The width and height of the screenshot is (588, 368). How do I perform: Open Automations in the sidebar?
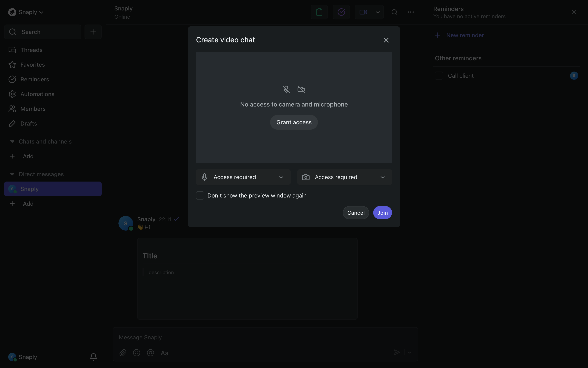coord(53,94)
